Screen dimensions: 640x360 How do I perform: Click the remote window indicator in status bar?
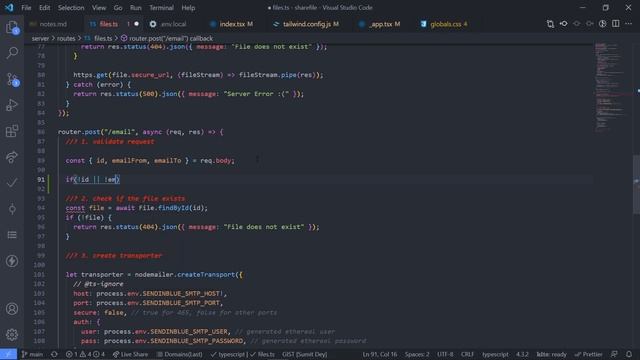pyautogui.click(x=8, y=354)
